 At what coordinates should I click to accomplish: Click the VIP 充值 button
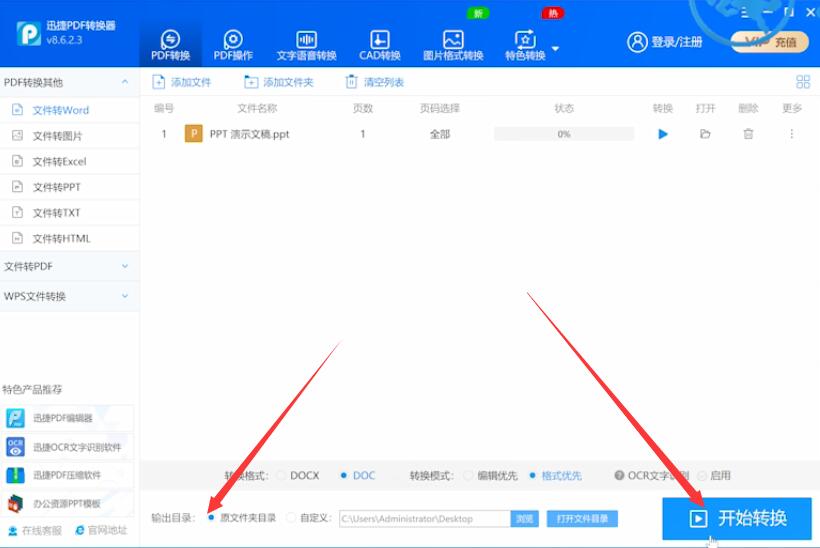769,42
